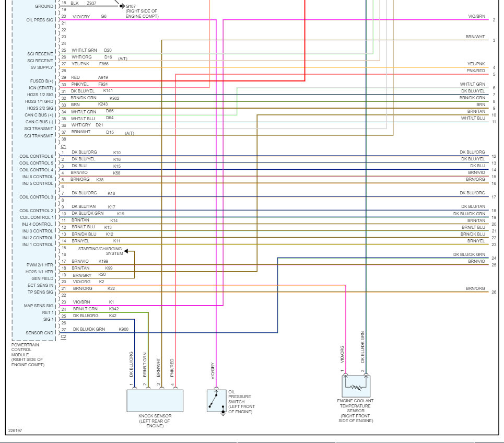Click the G107 ground symbol

pos(122,6)
